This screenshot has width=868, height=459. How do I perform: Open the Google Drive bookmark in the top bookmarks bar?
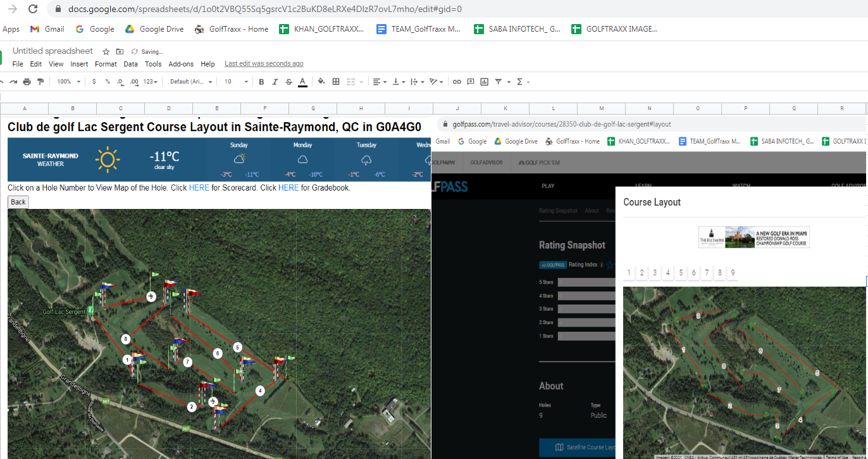pyautogui.click(x=154, y=29)
